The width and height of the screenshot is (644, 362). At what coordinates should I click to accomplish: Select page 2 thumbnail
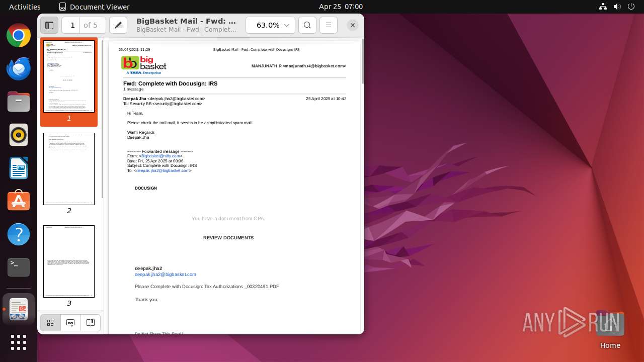[x=69, y=169]
